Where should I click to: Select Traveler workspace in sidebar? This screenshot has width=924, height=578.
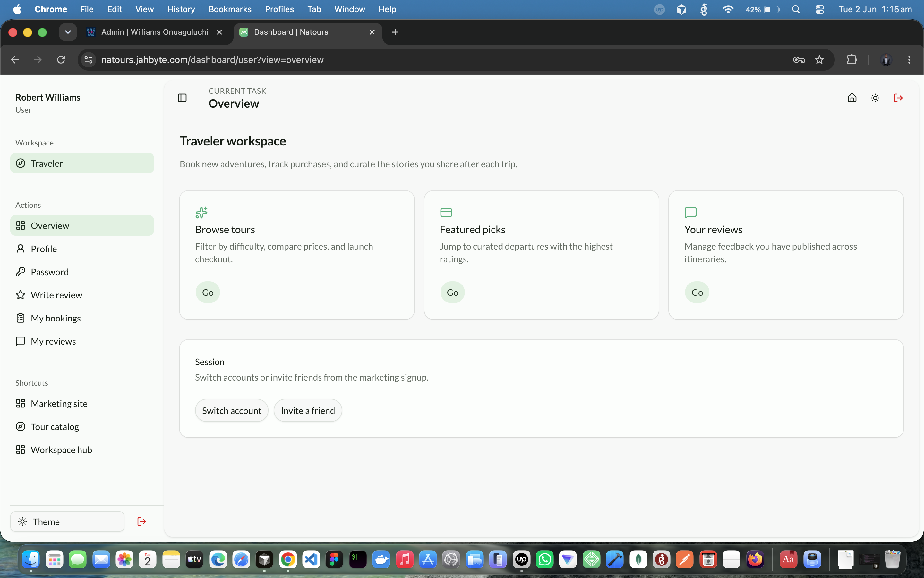pos(82,163)
